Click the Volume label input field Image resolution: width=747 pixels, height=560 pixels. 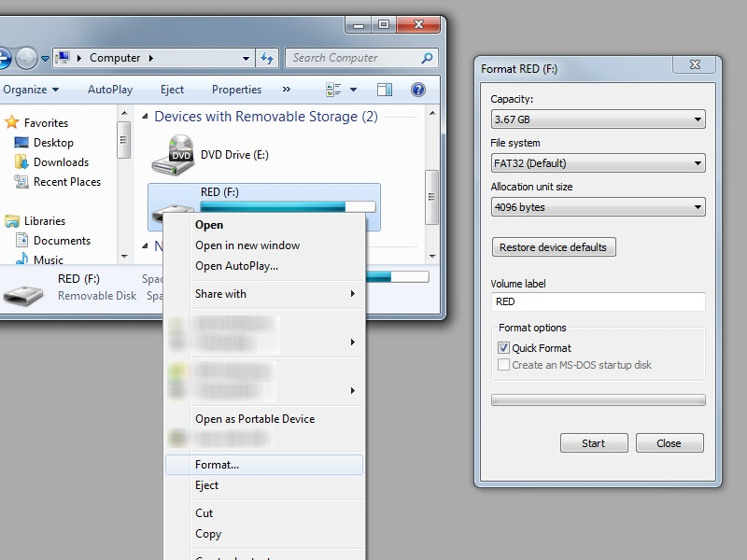[x=598, y=301]
